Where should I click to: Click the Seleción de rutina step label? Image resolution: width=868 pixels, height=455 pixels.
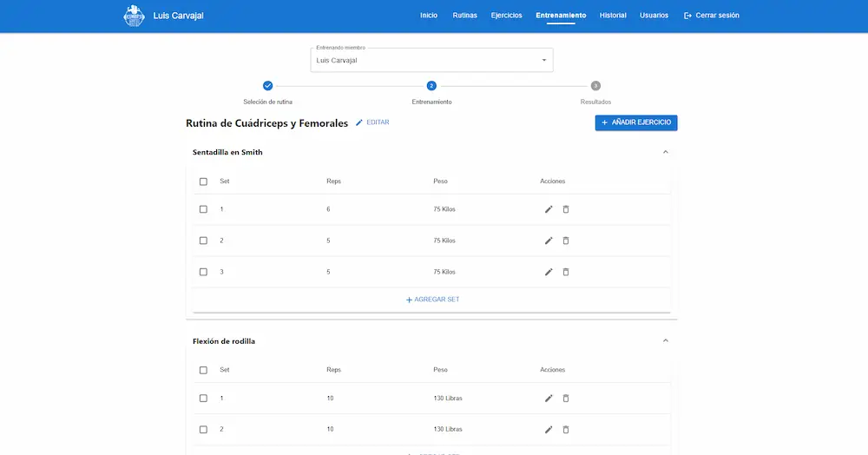pyautogui.click(x=268, y=102)
